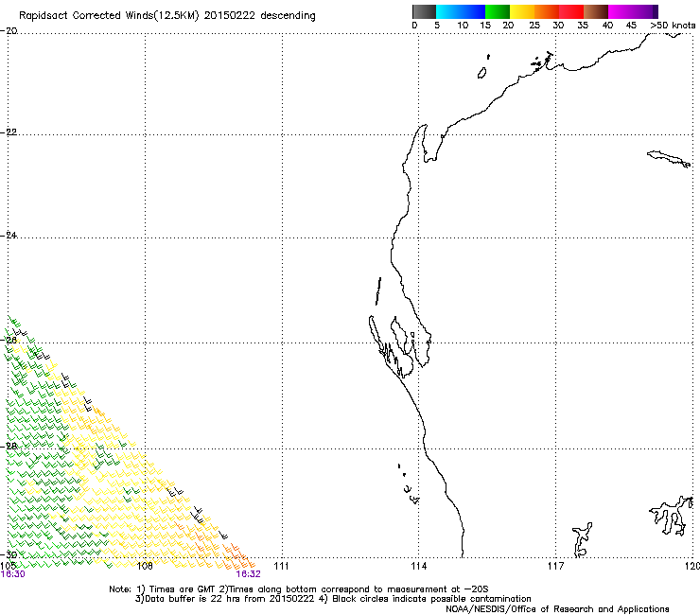Click the '-22' latitude axis label

(x=9, y=132)
